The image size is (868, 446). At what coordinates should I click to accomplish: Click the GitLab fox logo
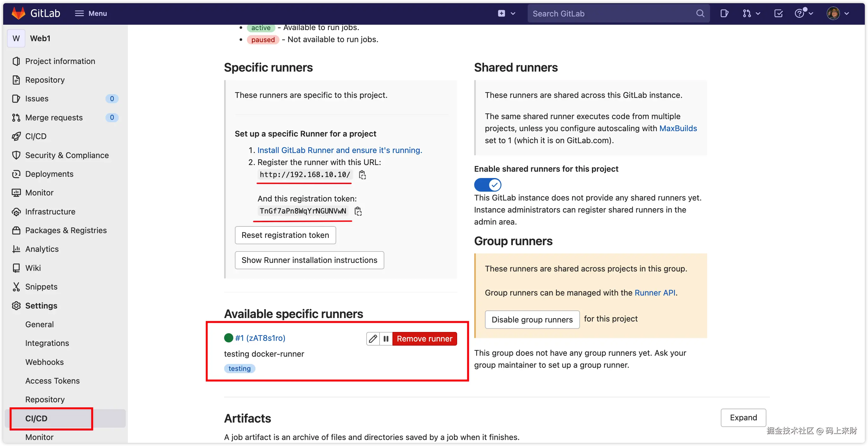pyautogui.click(x=19, y=13)
